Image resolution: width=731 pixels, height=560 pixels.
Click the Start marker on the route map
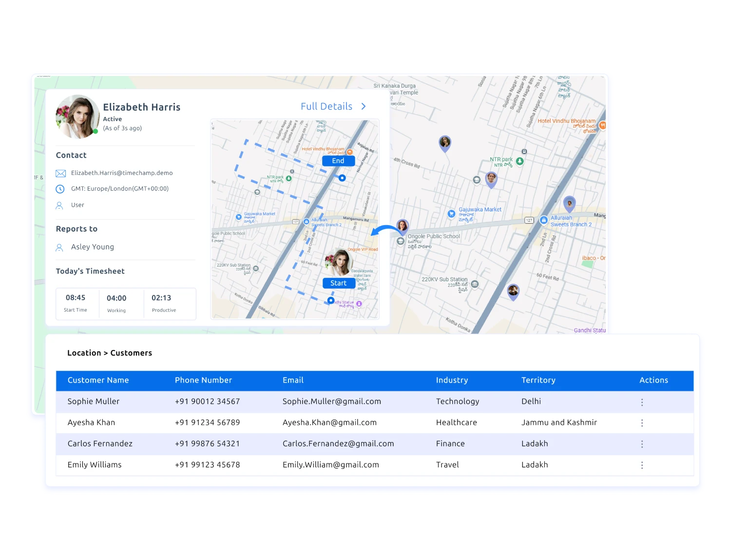pyautogui.click(x=339, y=283)
